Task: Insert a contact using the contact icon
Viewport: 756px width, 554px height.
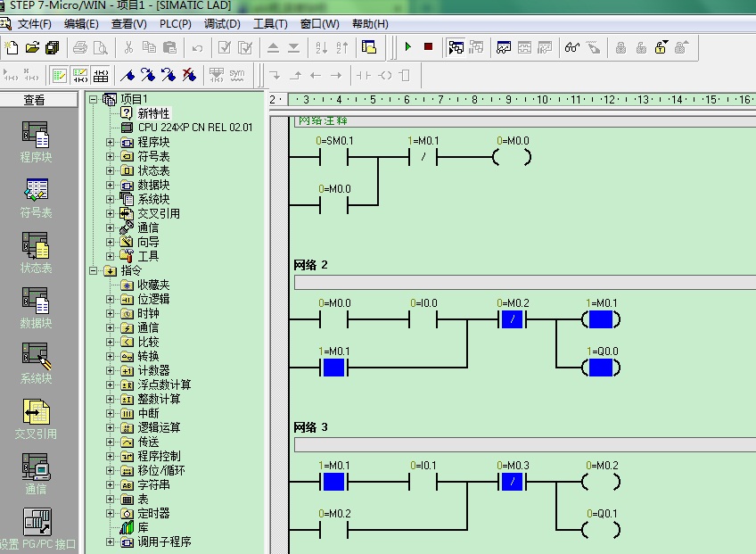Action: [364, 75]
